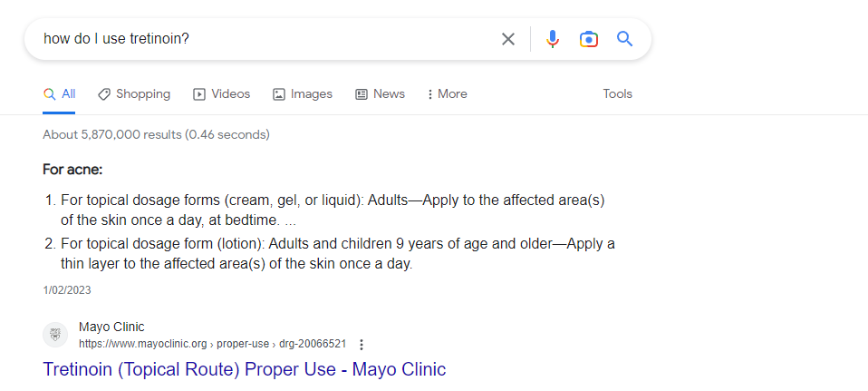Screen dimensions: 868x391
Task: Switch to the Videos results tab
Action: 221,94
